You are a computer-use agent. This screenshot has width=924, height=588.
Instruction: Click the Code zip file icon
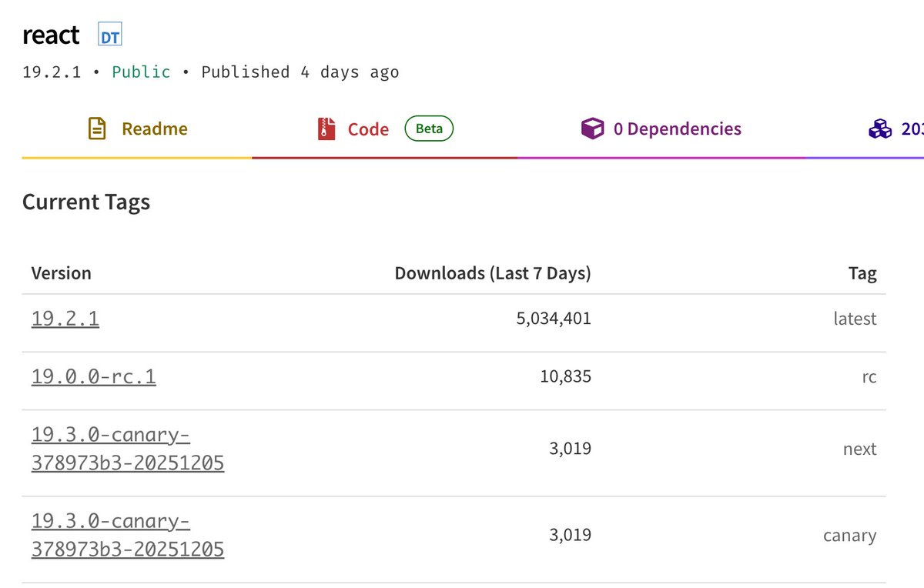(326, 129)
